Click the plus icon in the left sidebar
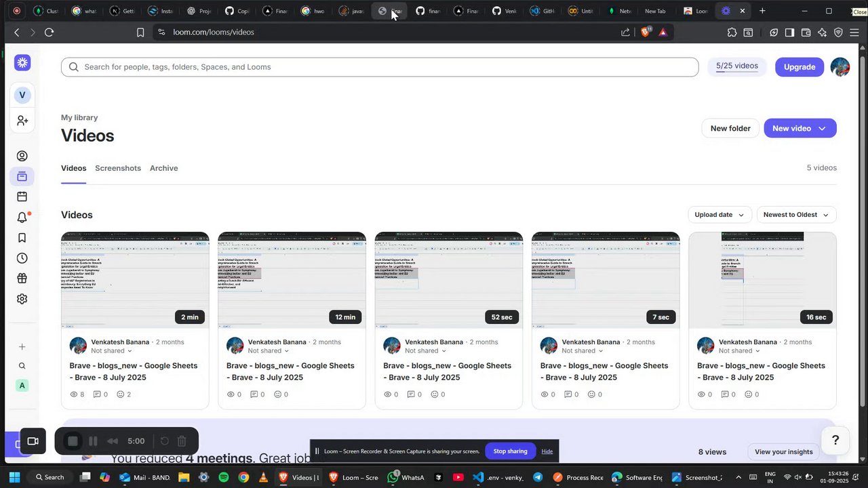The image size is (868, 488). point(22,347)
